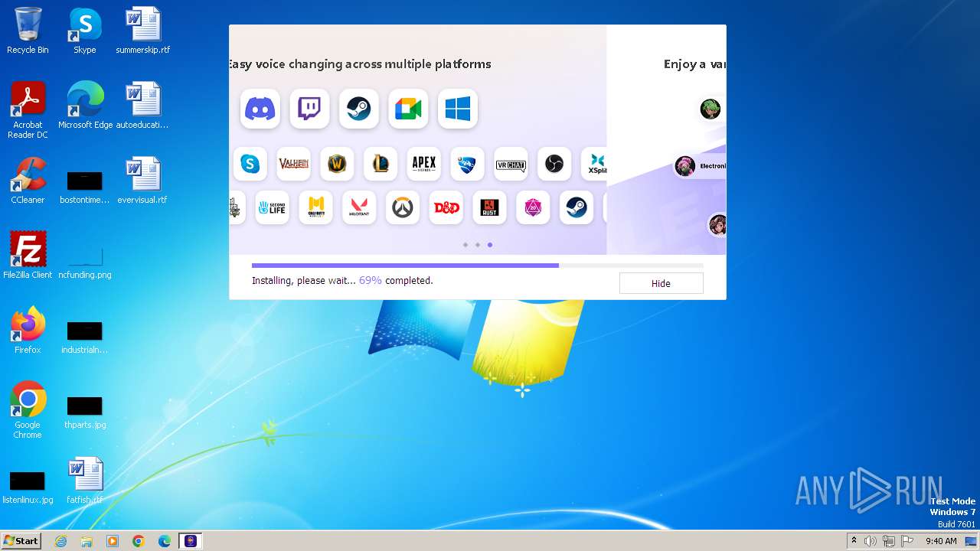Image resolution: width=980 pixels, height=551 pixels.
Task: Click the D&D icon
Action: pos(446,207)
